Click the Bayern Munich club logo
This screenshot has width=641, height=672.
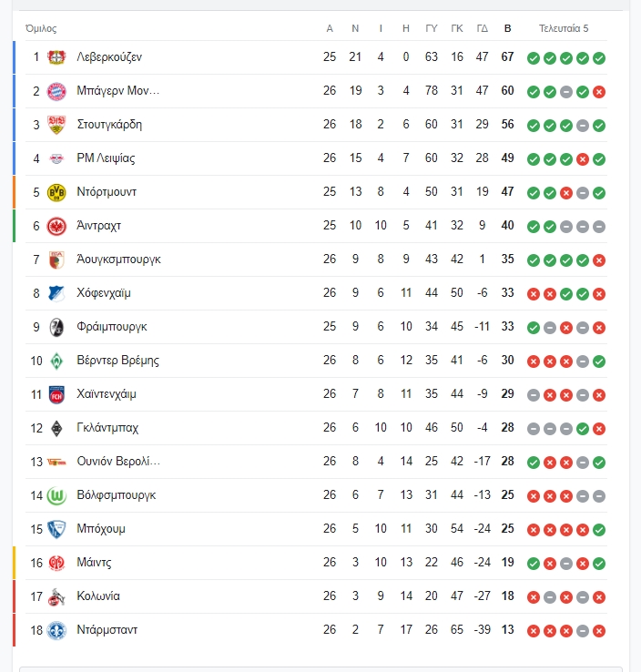click(56, 91)
